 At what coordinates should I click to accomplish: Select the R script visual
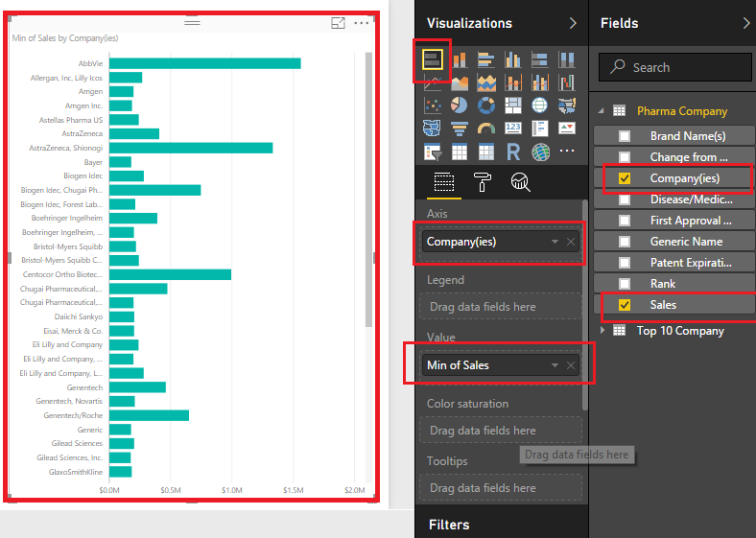pos(513,152)
